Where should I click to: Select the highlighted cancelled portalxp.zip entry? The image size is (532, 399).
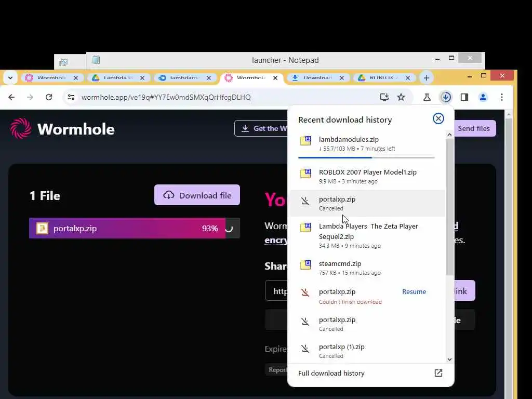367,203
